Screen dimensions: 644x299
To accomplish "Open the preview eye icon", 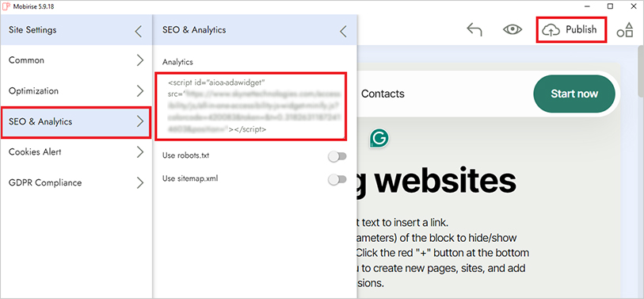I will click(513, 29).
